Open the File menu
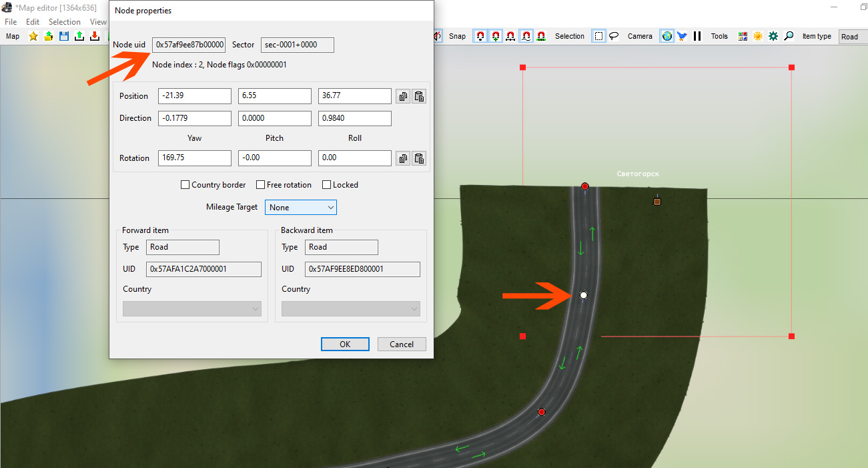The width and height of the screenshot is (868, 468). click(x=11, y=22)
